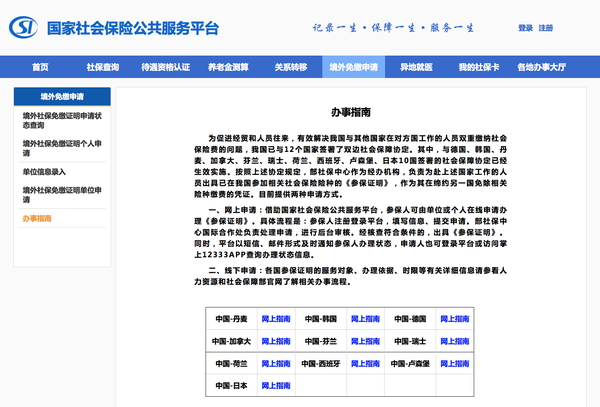Click the SI social insurance logo

pyautogui.click(x=23, y=28)
